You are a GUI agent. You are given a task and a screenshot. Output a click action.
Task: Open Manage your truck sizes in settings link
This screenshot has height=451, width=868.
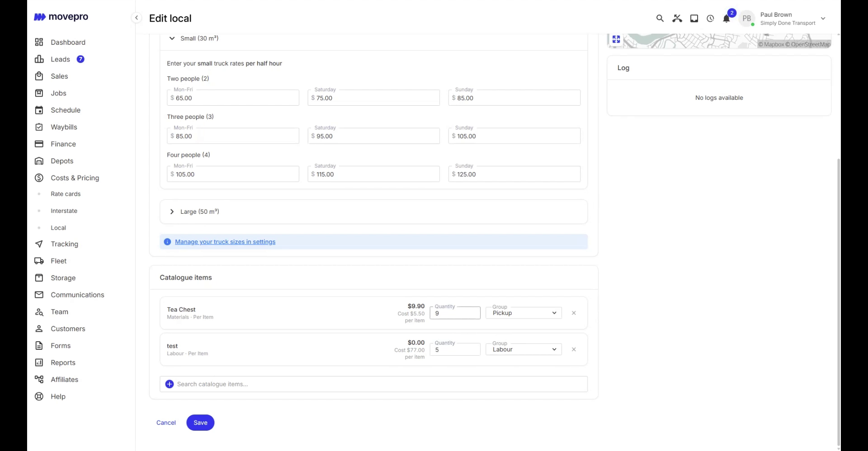pos(225,242)
